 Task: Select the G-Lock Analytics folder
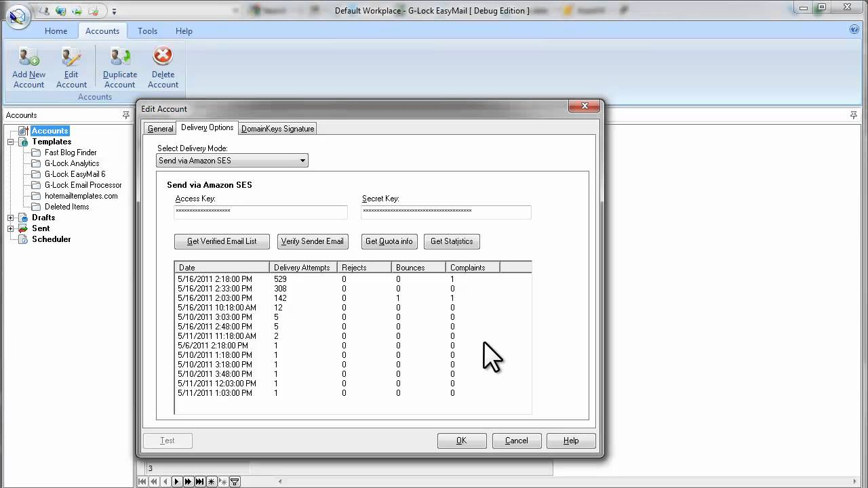(72, 163)
